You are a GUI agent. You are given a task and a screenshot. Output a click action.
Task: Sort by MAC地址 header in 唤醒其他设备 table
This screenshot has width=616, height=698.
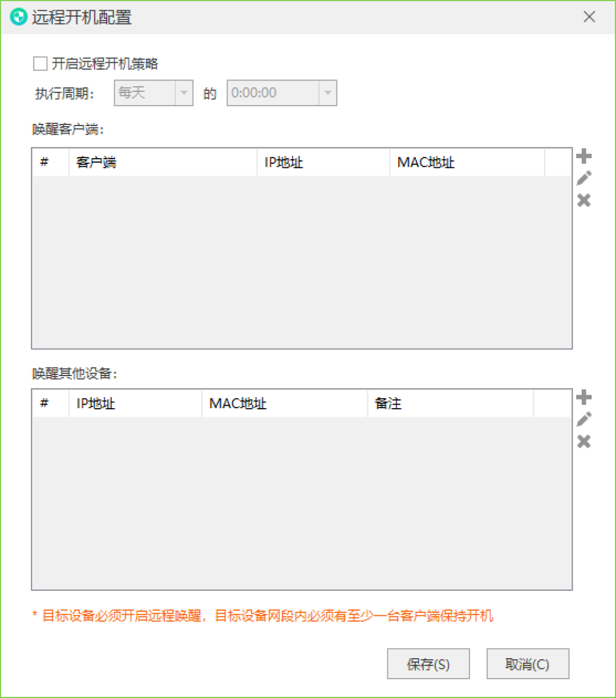tap(285, 404)
